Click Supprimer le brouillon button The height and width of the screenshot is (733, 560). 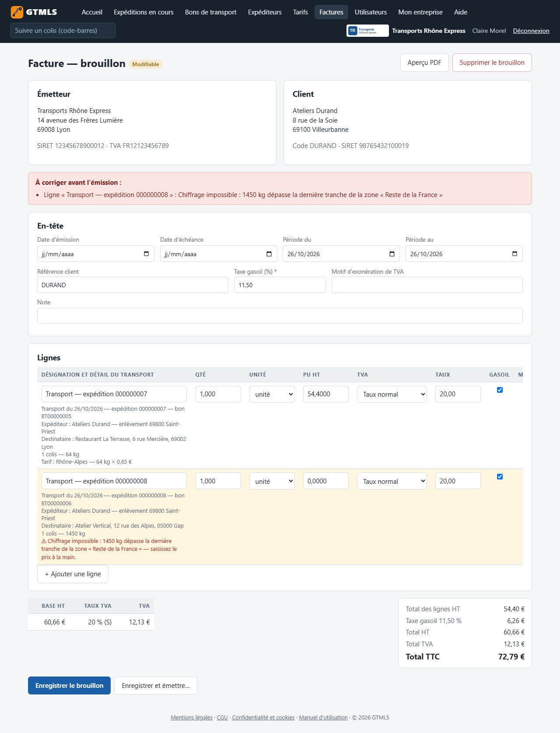492,63
